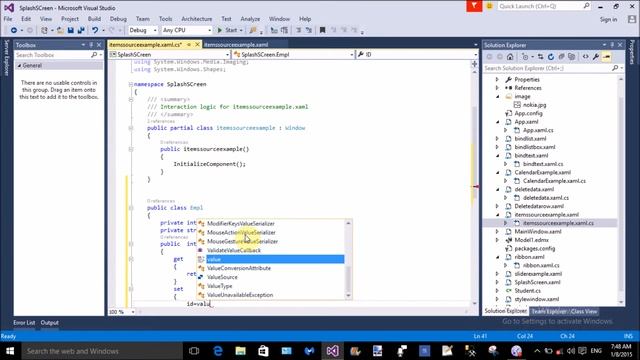Image resolution: width=640 pixels, height=360 pixels.
Task: Toggle auto-hide pin on Solution Explorer panel
Action: point(612,45)
